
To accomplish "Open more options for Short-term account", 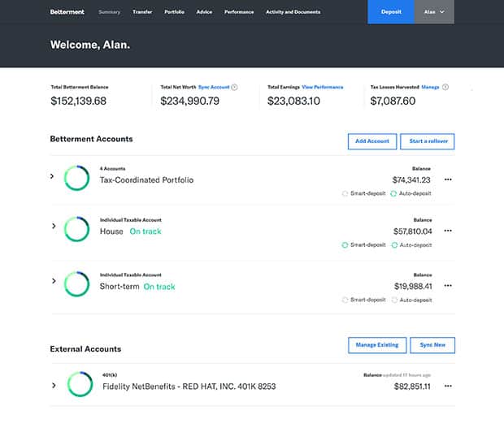I will coord(448,286).
